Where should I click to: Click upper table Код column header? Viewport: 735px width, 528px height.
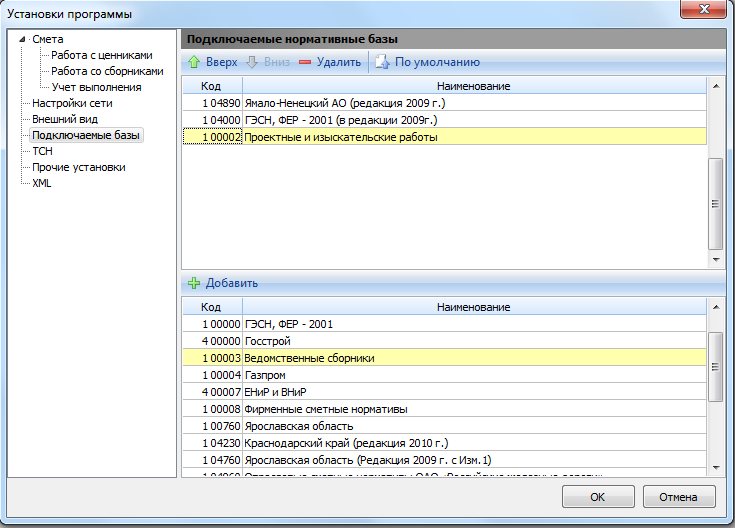click(x=212, y=86)
